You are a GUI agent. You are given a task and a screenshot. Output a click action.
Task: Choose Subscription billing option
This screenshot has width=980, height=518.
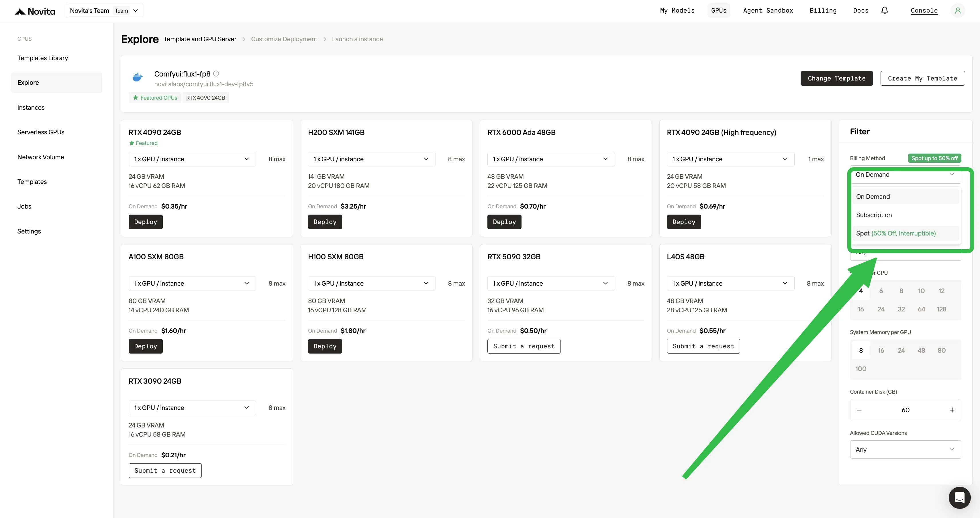pyautogui.click(x=905, y=215)
